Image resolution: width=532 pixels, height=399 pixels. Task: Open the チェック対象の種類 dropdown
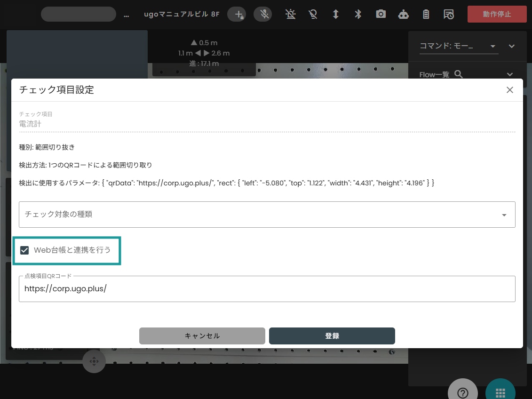click(267, 215)
